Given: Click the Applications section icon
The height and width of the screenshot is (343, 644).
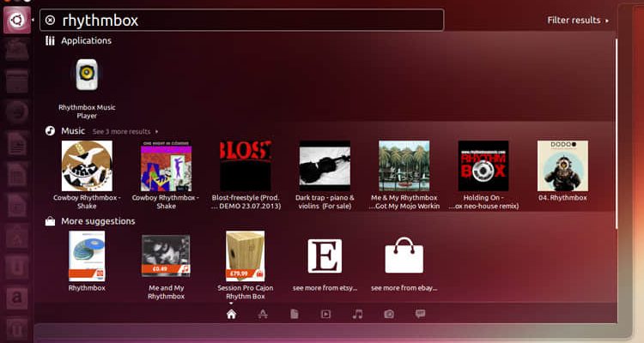Looking at the screenshot, I should point(50,40).
